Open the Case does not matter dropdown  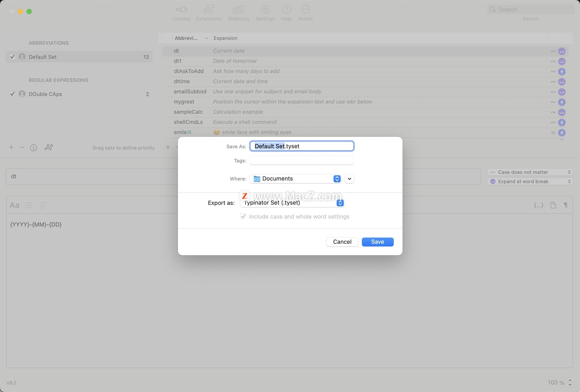530,172
